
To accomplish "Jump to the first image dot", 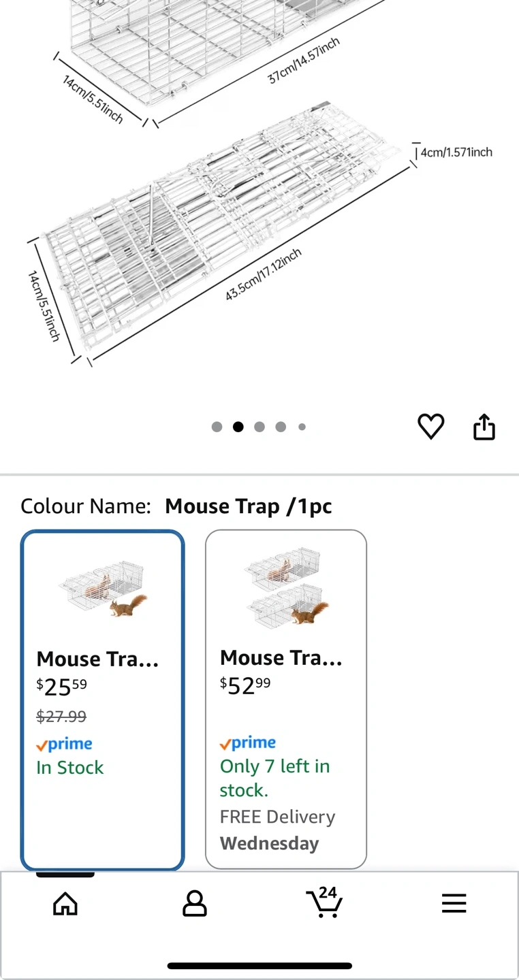I will [217, 427].
